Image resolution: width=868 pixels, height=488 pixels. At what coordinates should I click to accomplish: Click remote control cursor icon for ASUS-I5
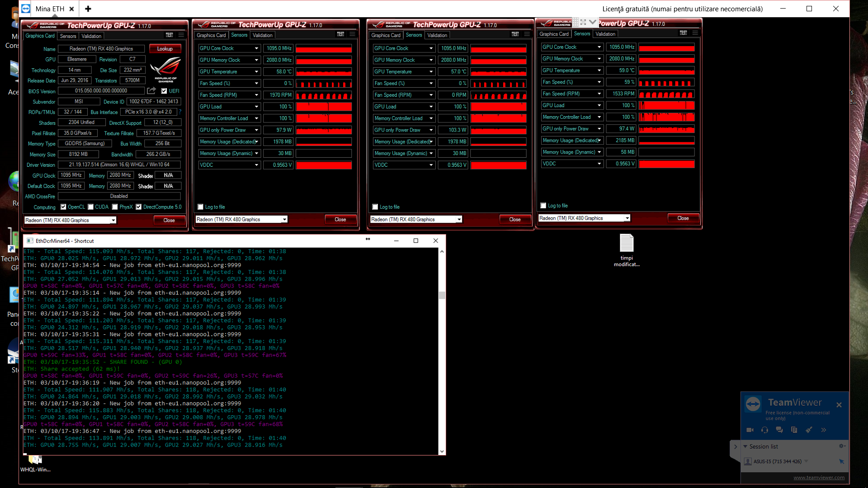pos(841,461)
